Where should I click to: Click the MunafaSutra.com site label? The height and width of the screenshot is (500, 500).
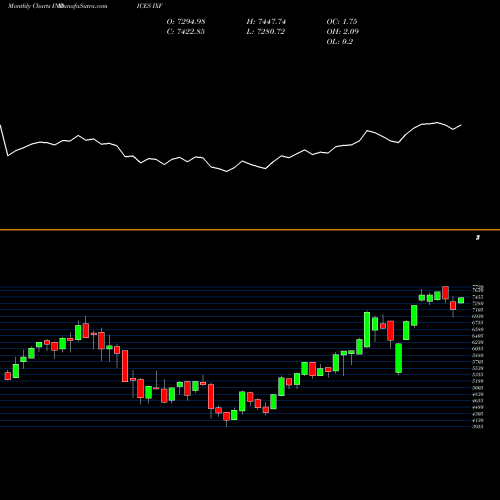[83, 6]
